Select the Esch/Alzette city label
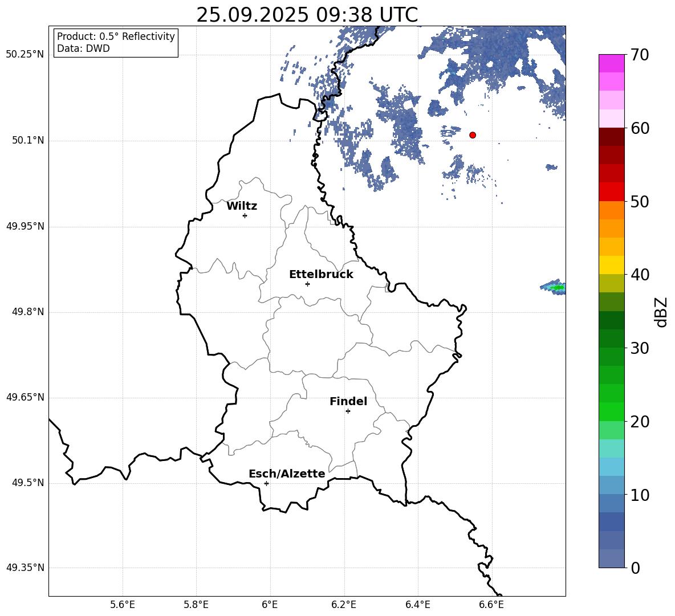675x616 pixels. coord(287,474)
